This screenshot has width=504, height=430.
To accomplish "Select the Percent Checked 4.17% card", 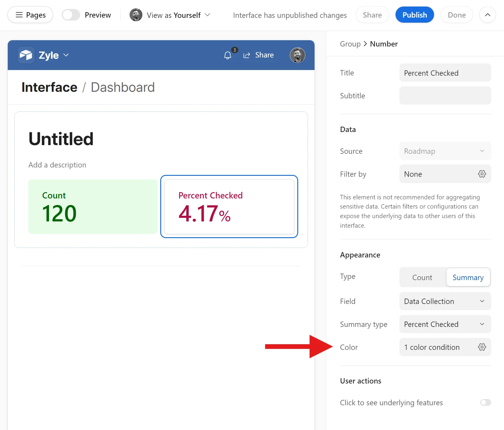I will [x=229, y=207].
